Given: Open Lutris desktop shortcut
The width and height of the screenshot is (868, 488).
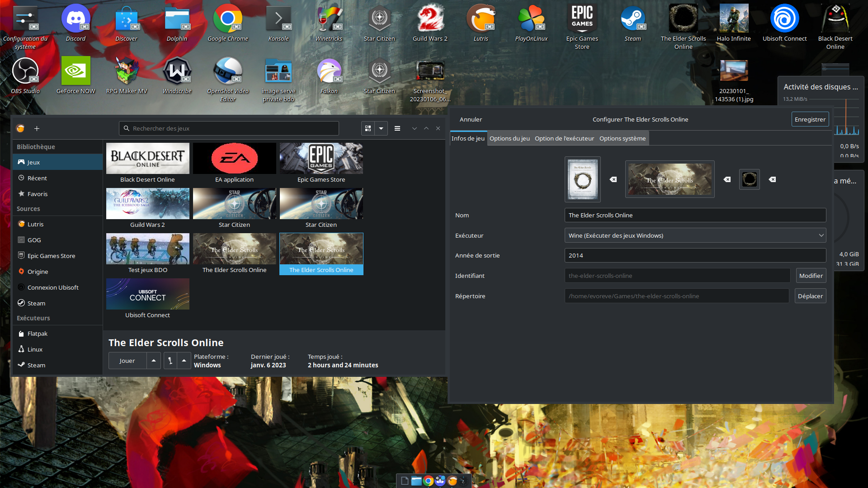Looking at the screenshot, I should (x=481, y=23).
